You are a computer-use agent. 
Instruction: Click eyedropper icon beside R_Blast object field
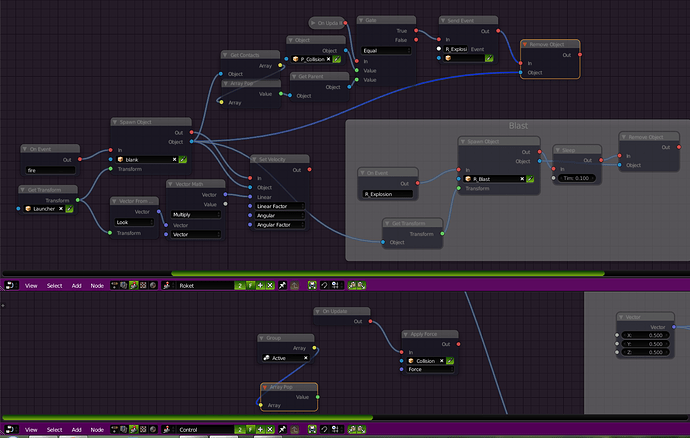click(x=530, y=179)
